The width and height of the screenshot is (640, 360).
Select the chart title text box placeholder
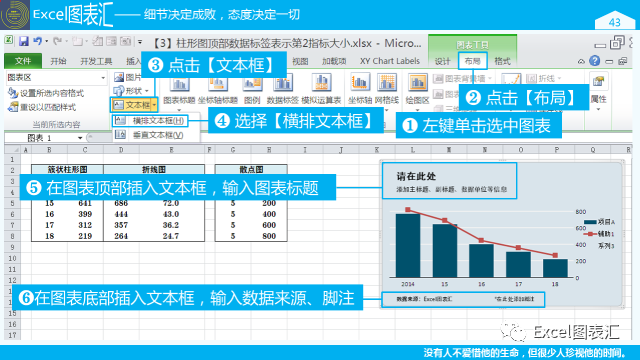pos(449,181)
